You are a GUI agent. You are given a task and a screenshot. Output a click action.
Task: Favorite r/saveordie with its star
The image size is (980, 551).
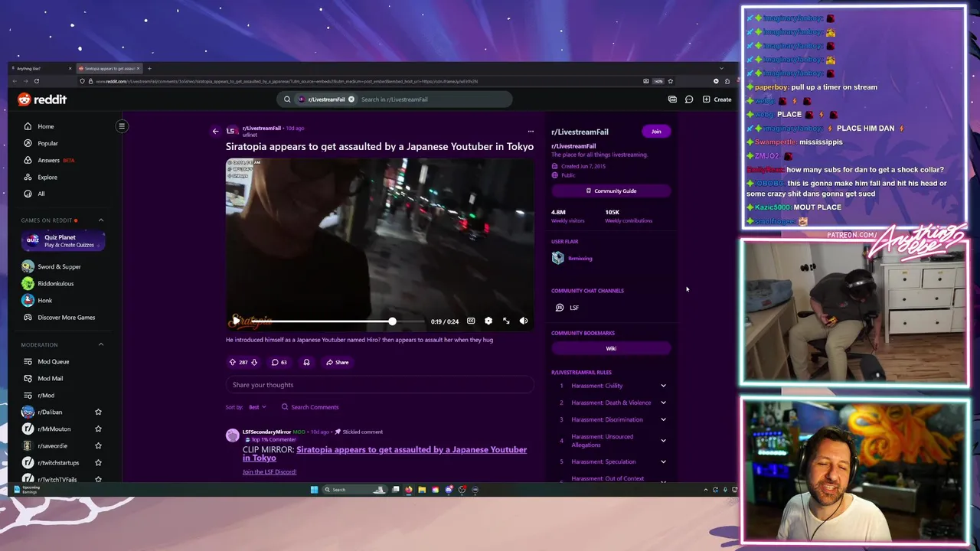[x=98, y=445]
